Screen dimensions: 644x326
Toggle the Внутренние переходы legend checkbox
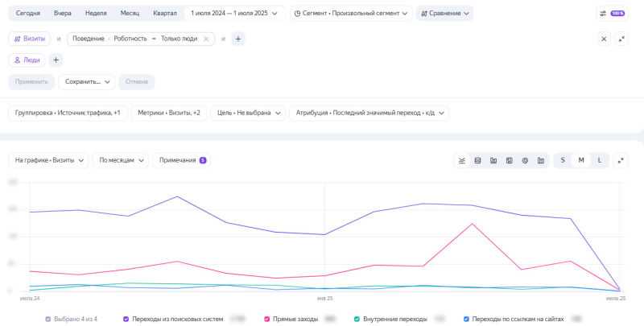[x=357, y=319]
